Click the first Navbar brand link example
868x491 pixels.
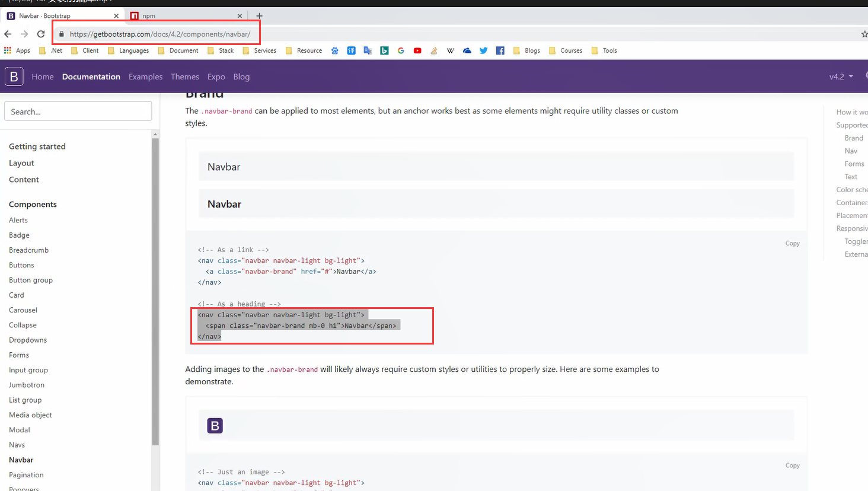coord(224,167)
